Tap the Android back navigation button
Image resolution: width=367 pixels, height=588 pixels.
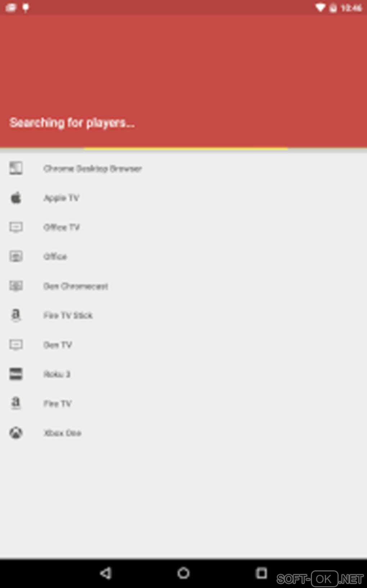105,573
